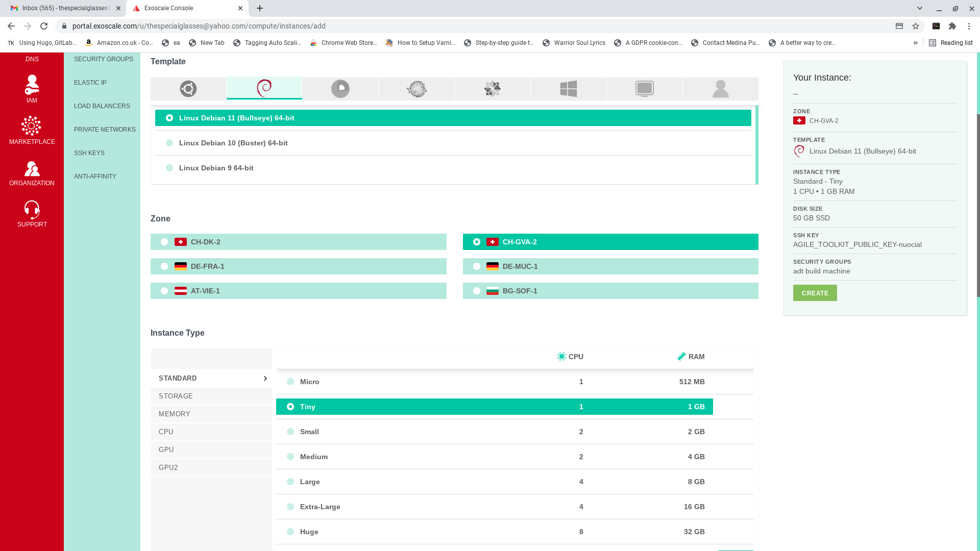This screenshot has height=551, width=980.
Task: Choose the Small instance type radio
Action: (290, 432)
